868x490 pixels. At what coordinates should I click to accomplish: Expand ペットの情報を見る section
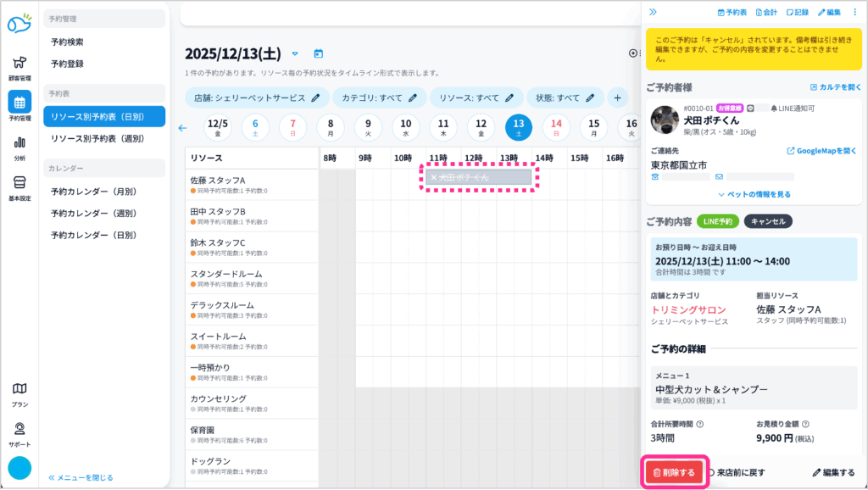(x=754, y=194)
